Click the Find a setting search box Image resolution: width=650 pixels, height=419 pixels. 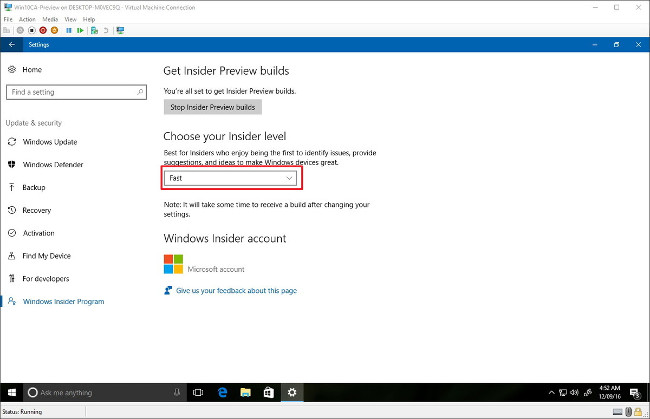[x=76, y=92]
